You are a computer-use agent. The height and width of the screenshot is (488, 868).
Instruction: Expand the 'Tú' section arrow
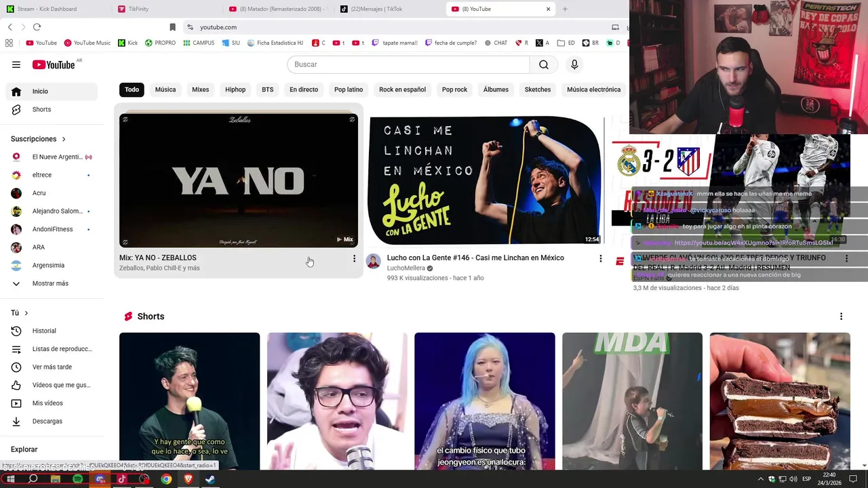coord(26,313)
